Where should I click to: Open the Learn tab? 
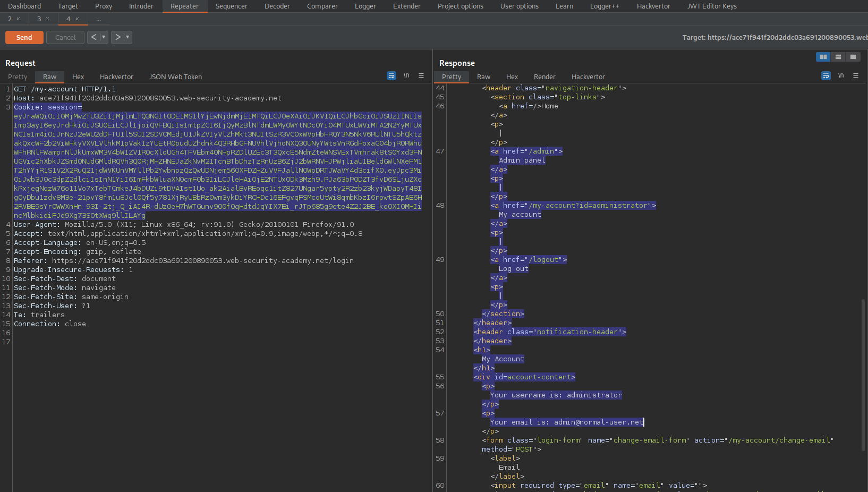tap(564, 6)
